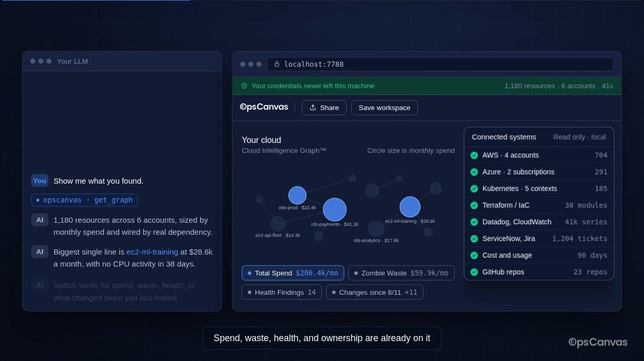
Task: Click the 90 days value
Action: tap(592, 255)
